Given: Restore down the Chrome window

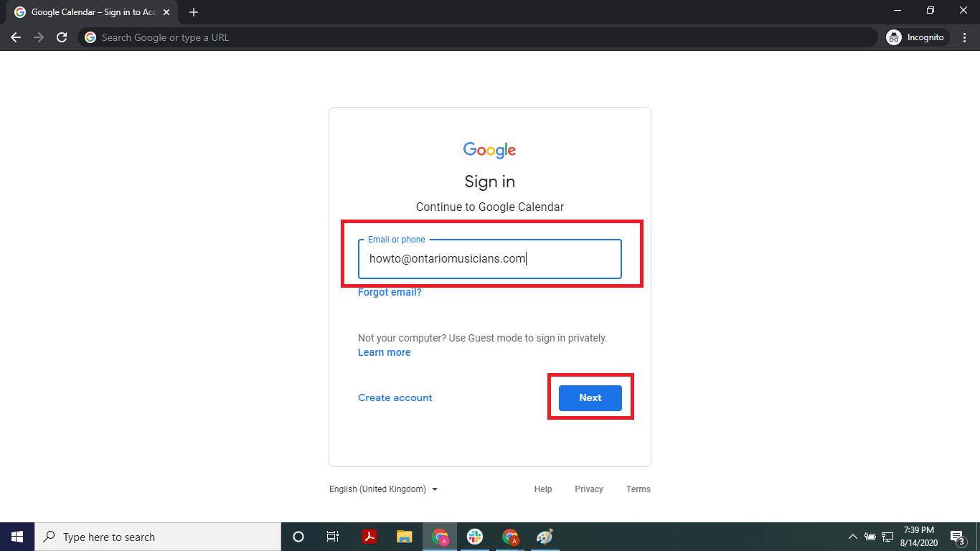Looking at the screenshot, I should click(x=930, y=10).
